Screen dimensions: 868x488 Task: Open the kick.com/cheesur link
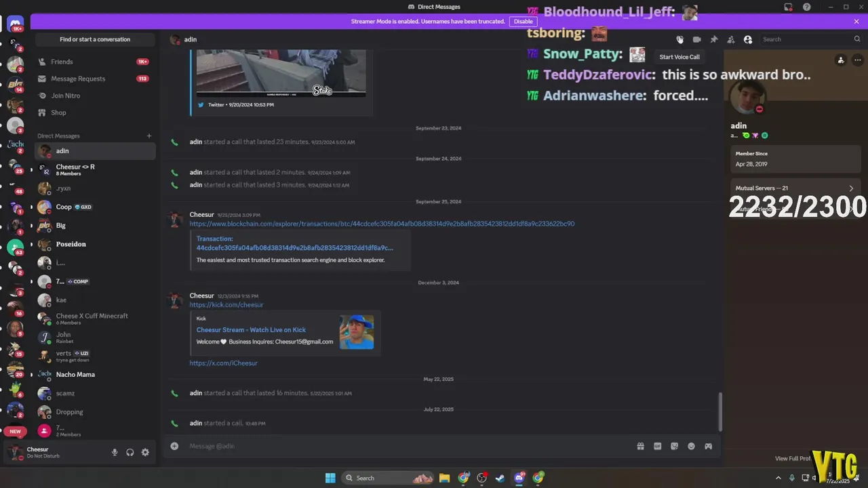(x=226, y=305)
